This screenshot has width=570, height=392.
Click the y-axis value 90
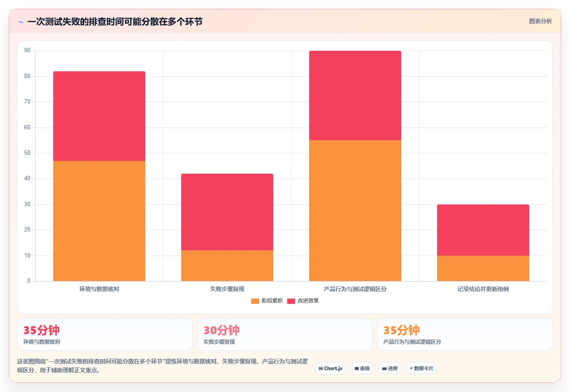(27, 50)
